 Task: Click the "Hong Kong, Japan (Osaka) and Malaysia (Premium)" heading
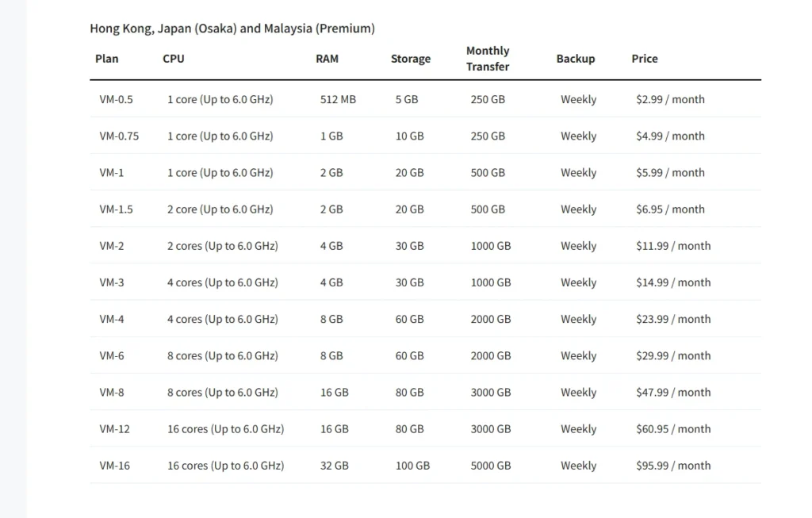(232, 29)
